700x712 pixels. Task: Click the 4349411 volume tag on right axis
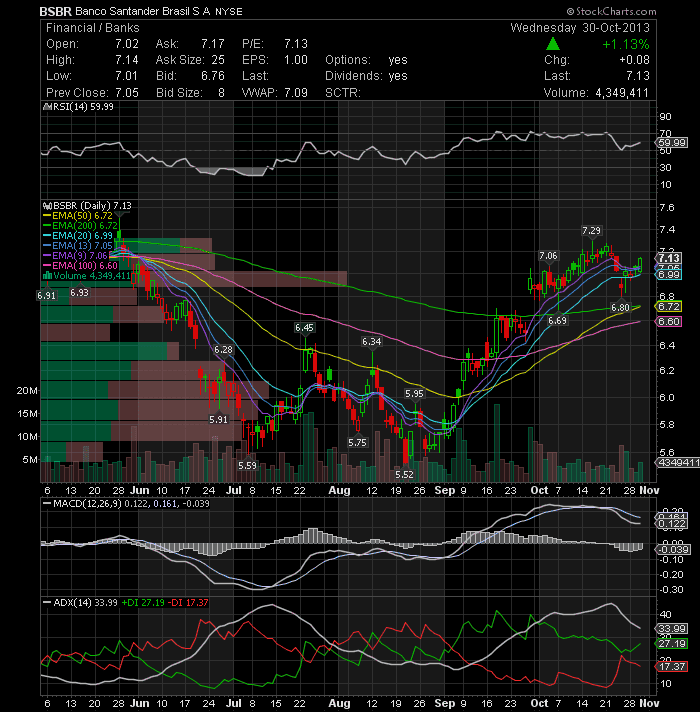pos(677,462)
